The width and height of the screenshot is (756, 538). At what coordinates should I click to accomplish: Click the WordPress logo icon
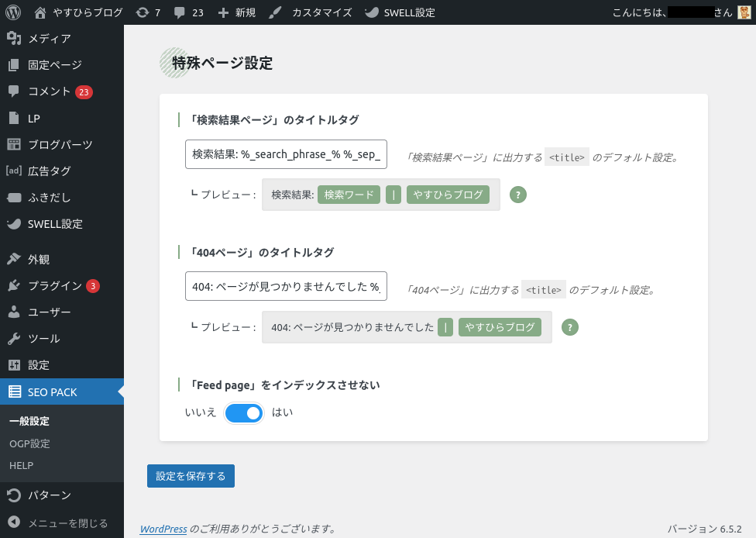click(12, 12)
